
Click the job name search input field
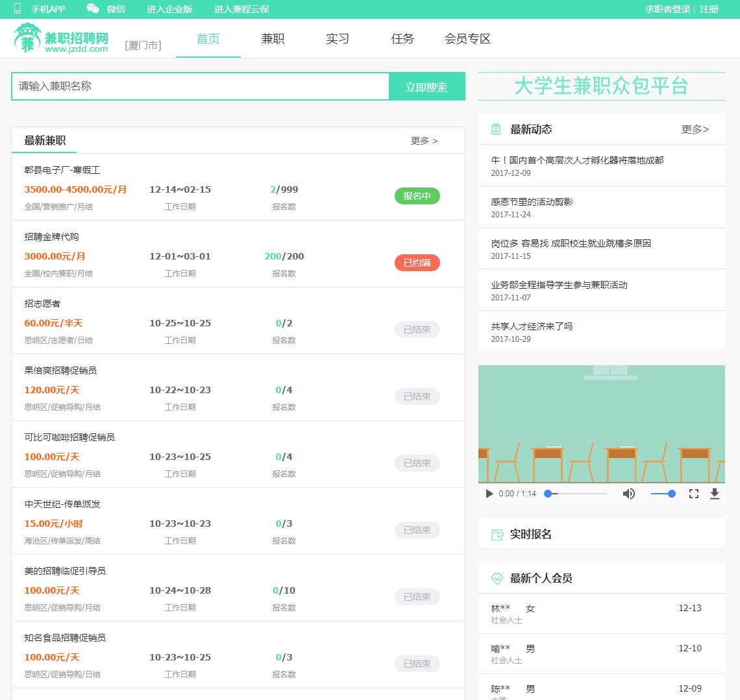coord(200,86)
